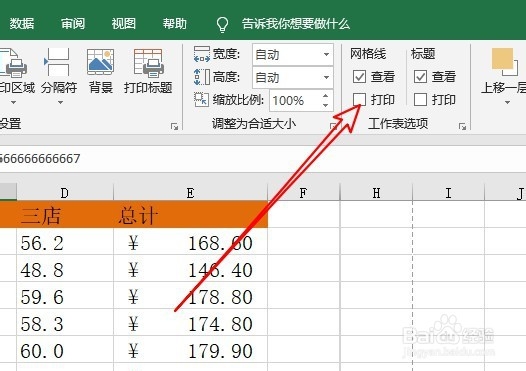Screen dimensions: 526x371
Task: Click the 总计 header cell
Action: (x=191, y=215)
